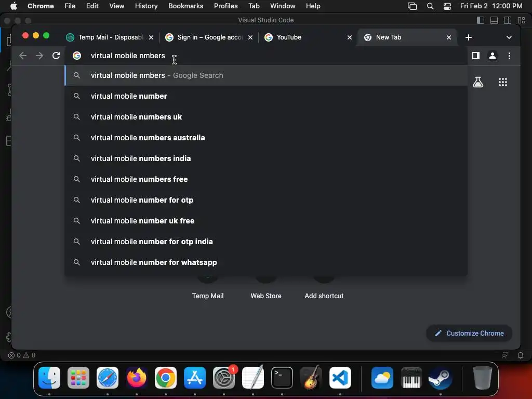
Task: Select suggestion 'virtual mobile number uk free'
Action: [267, 220]
